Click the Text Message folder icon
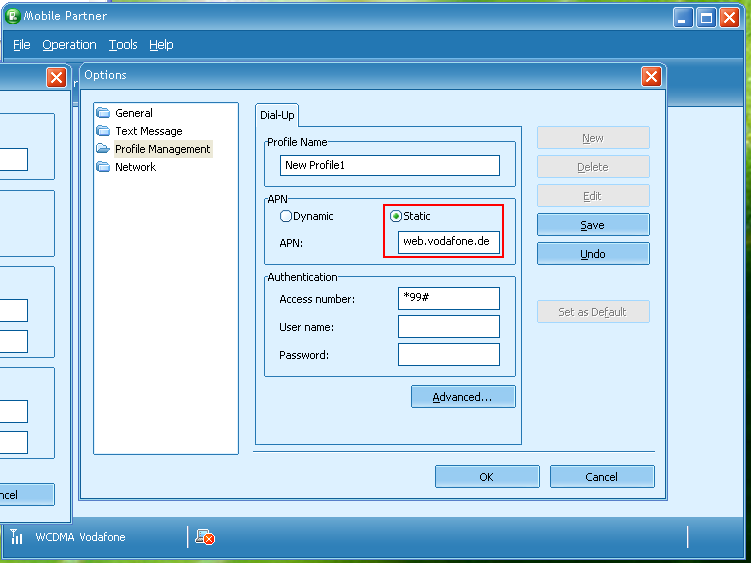The image size is (751, 563). (x=103, y=130)
